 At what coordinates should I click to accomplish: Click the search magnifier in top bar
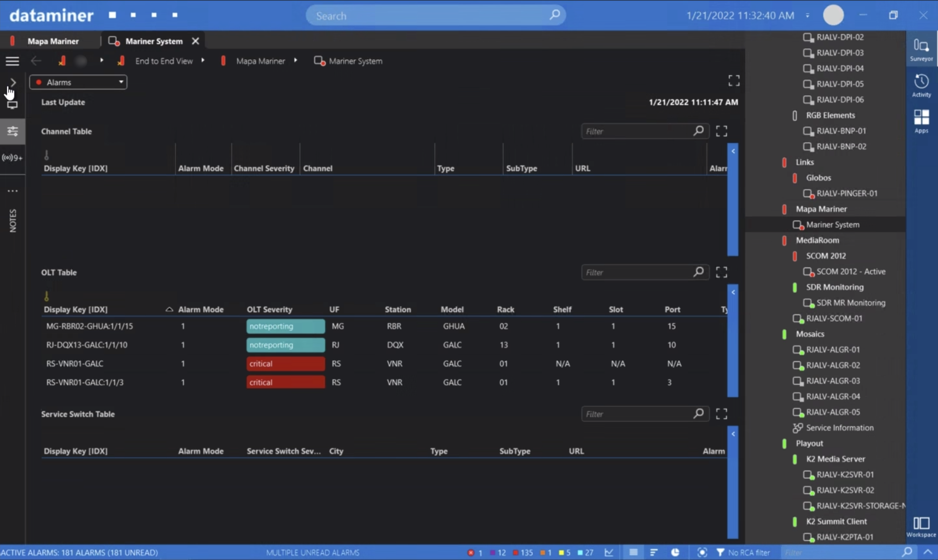[555, 15]
